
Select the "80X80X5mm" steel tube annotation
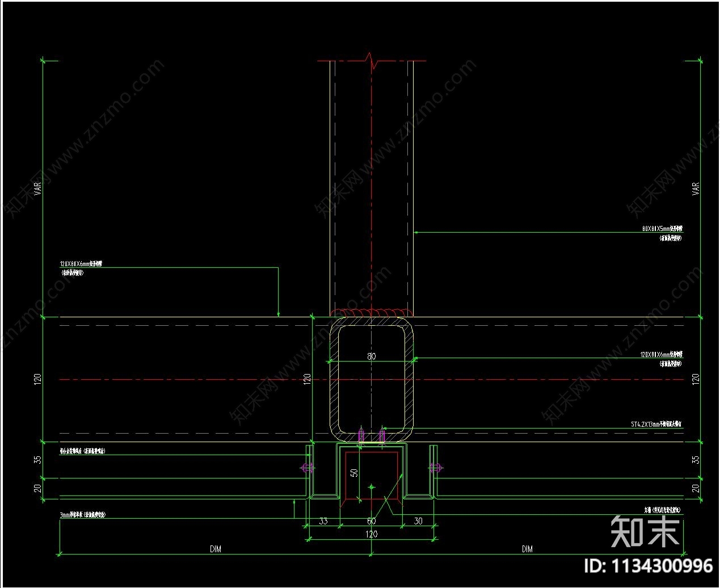coord(662,229)
